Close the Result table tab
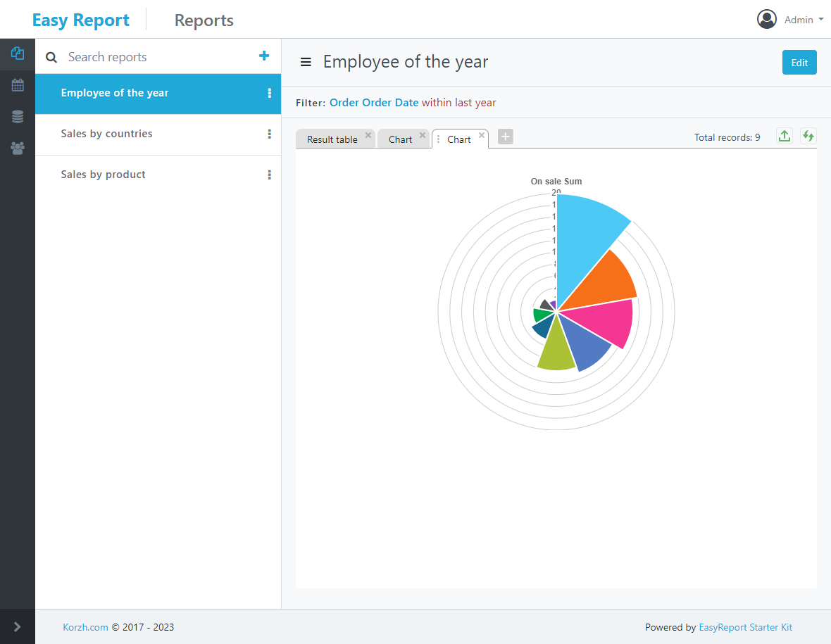Viewport: 831px width, 644px height. tap(368, 135)
